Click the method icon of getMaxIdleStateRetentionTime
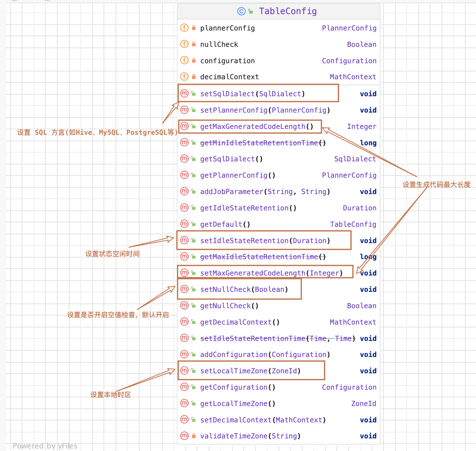The width and height of the screenshot is (476, 451). (184, 256)
